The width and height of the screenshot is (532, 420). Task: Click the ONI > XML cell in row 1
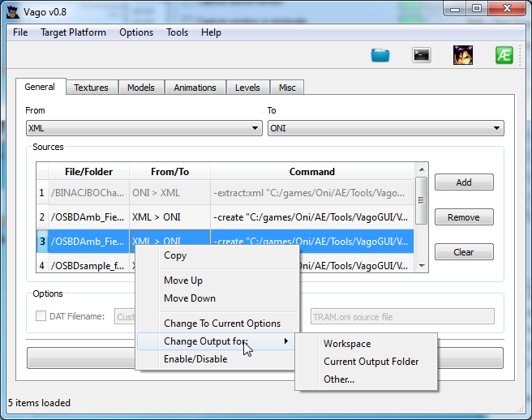tap(169, 193)
